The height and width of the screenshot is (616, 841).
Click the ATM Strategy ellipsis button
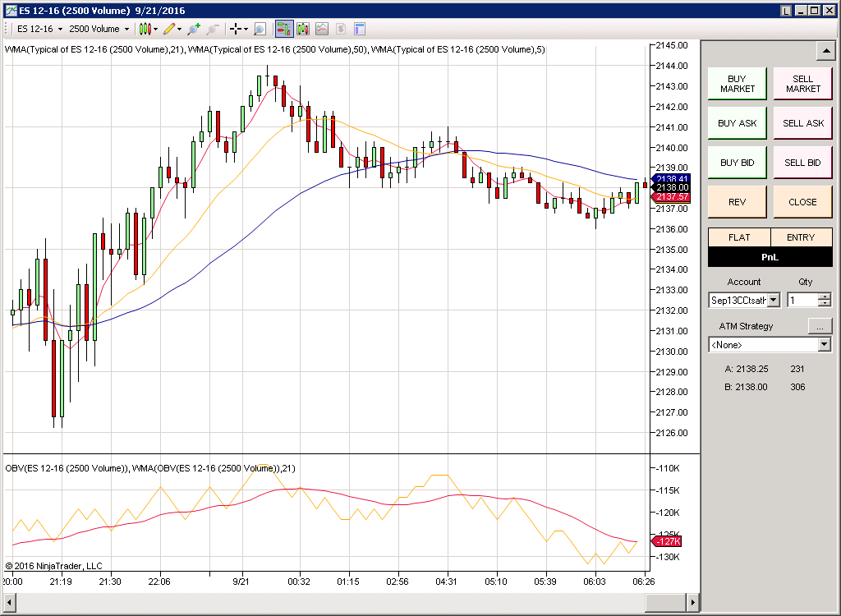coord(820,326)
